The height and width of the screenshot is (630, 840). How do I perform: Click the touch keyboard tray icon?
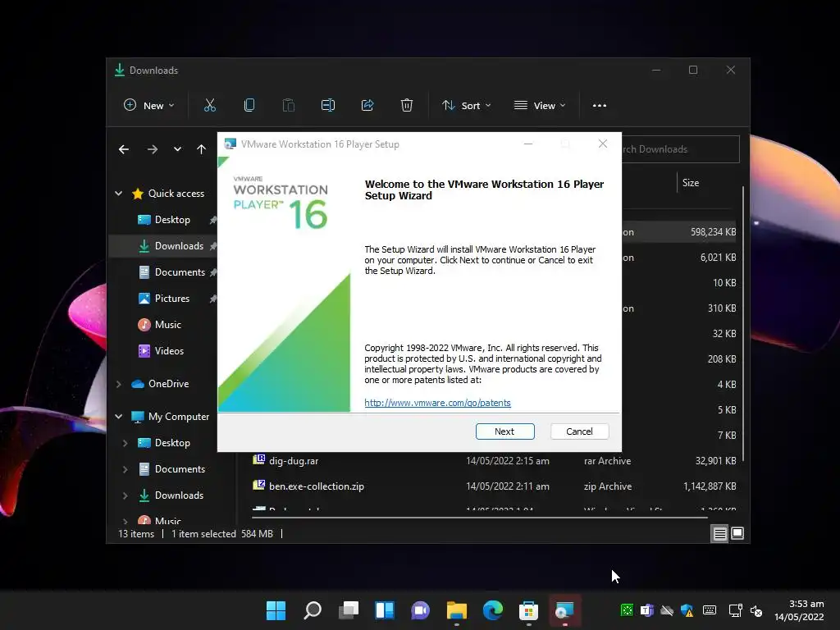(710, 610)
